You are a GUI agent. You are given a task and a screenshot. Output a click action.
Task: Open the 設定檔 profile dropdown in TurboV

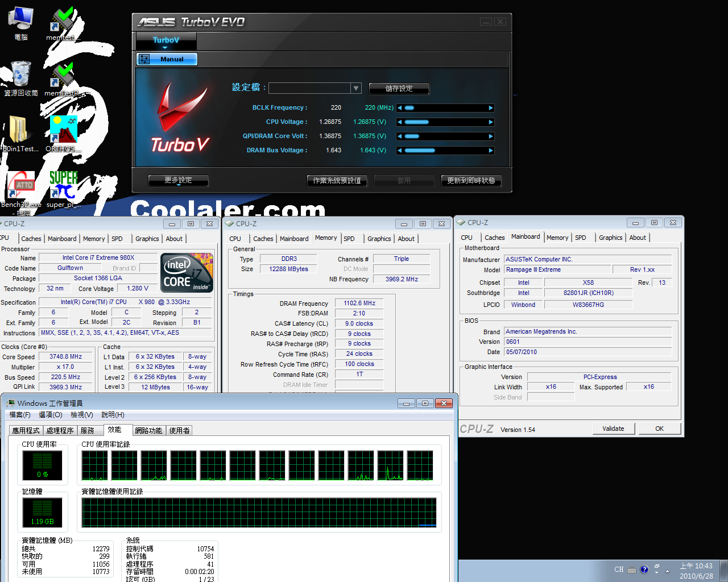pos(356,88)
